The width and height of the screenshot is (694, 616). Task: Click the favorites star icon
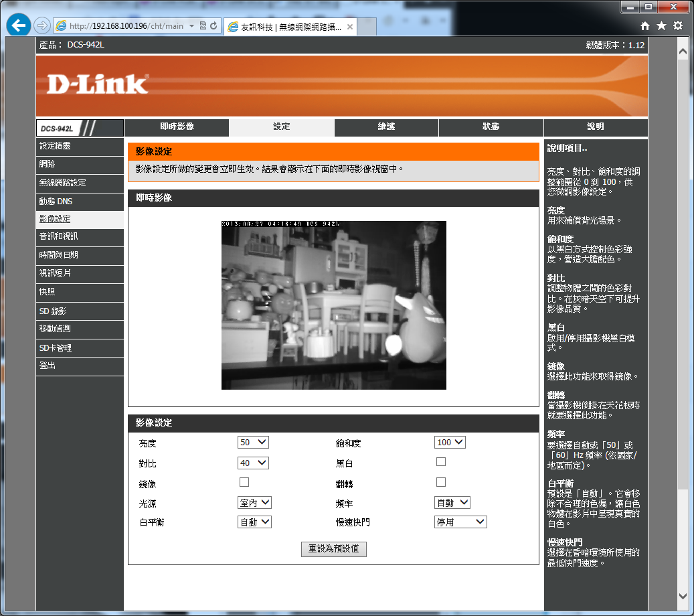pyautogui.click(x=661, y=25)
